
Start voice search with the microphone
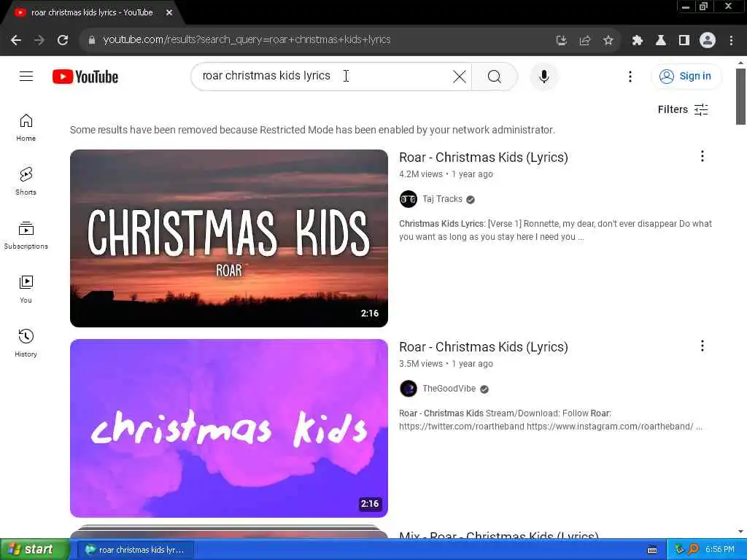pyautogui.click(x=543, y=76)
